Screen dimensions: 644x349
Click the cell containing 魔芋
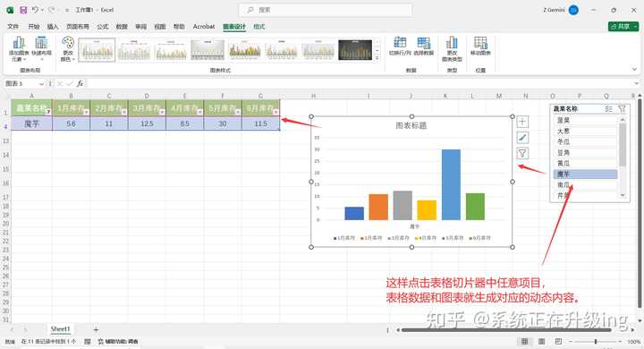tap(31, 123)
